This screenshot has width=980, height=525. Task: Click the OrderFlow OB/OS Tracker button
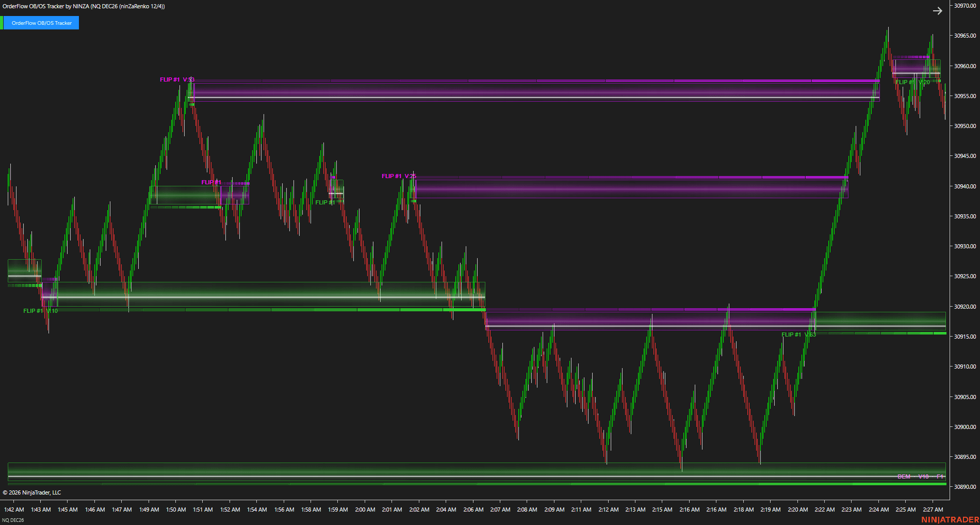click(x=41, y=23)
